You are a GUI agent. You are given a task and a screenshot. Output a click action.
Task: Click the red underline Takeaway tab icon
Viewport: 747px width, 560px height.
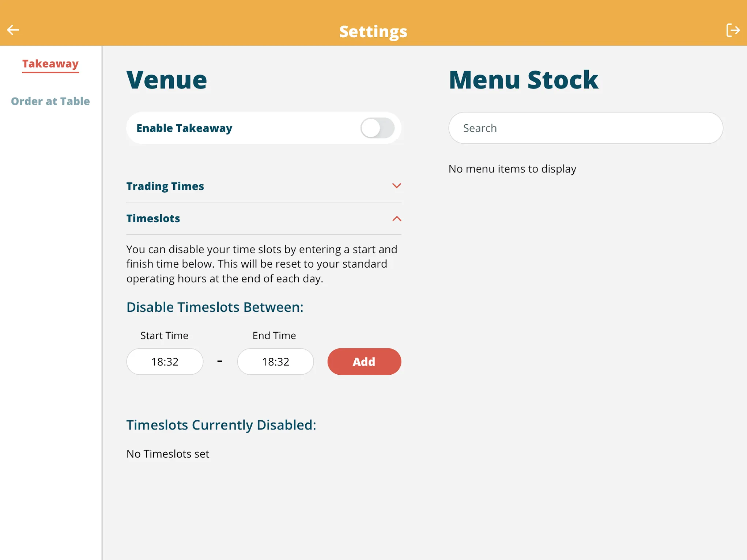tap(50, 63)
